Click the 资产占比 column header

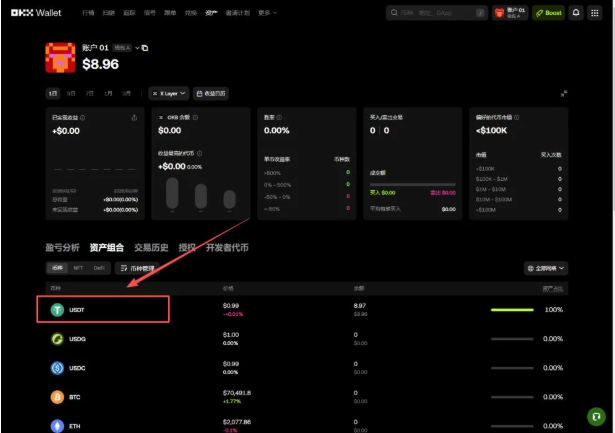click(x=553, y=289)
